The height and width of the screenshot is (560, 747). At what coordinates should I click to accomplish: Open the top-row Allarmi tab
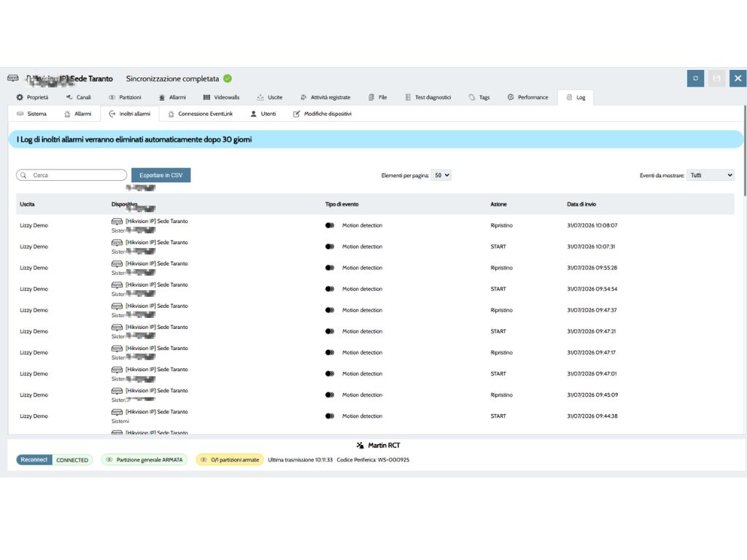click(x=172, y=97)
